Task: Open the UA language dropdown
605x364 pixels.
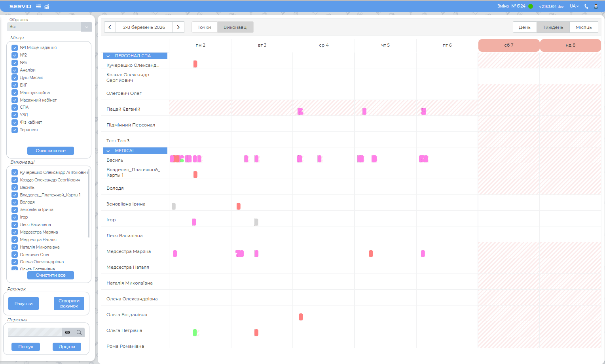Action: click(574, 6)
